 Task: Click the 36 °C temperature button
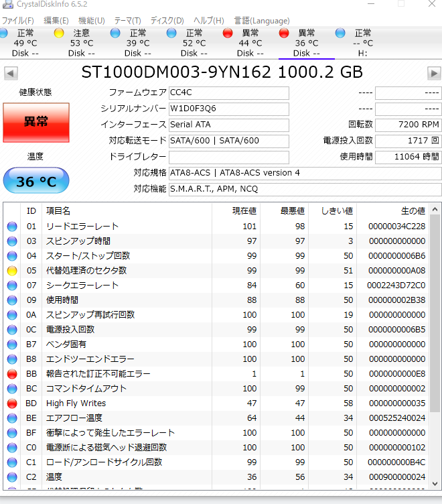pyautogui.click(x=36, y=181)
